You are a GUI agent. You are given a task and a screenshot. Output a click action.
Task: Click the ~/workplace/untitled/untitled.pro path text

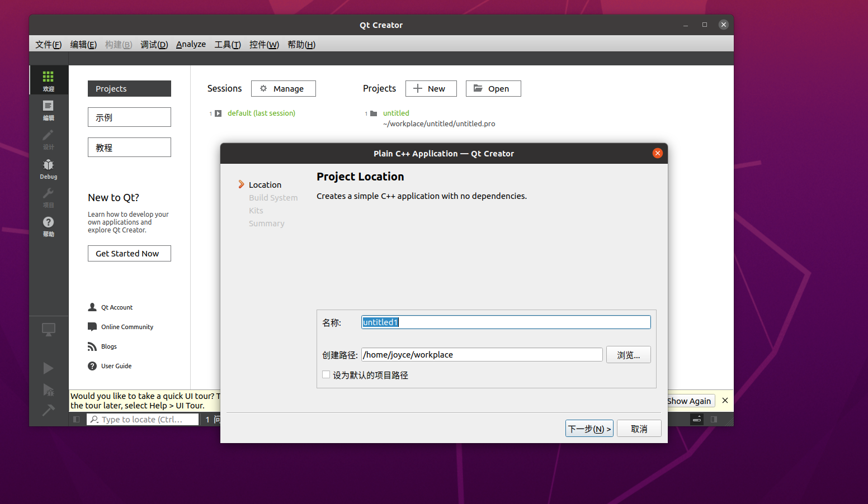[439, 123]
